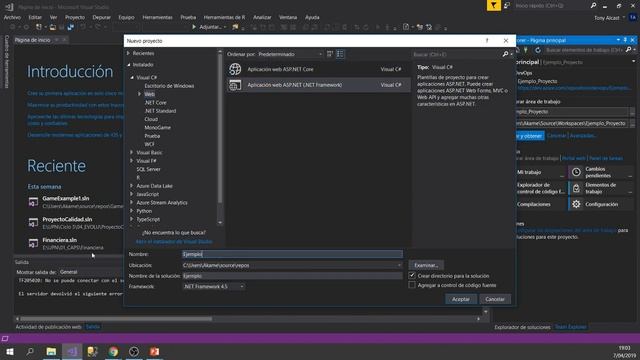Click the Save All toolbar icon

coord(71,27)
